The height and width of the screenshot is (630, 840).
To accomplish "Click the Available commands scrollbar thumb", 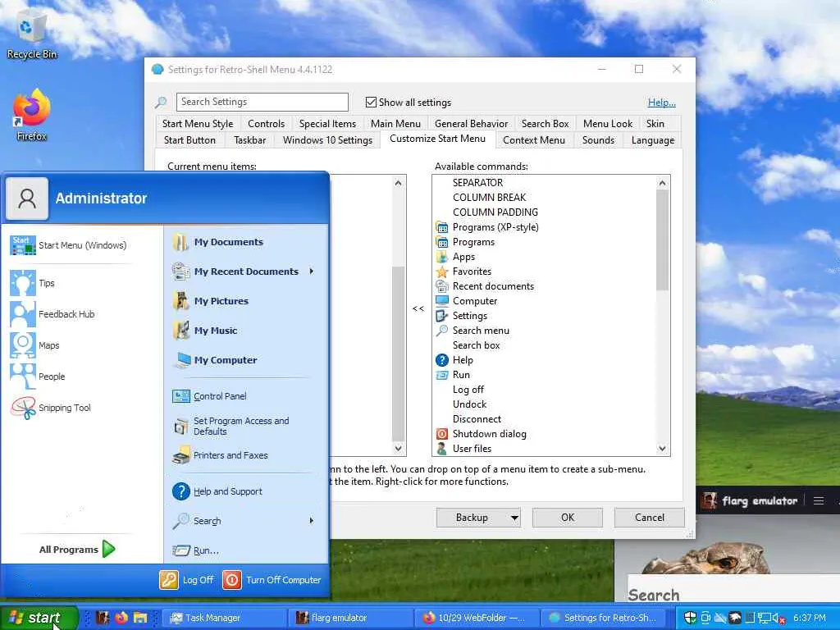I will (x=663, y=240).
